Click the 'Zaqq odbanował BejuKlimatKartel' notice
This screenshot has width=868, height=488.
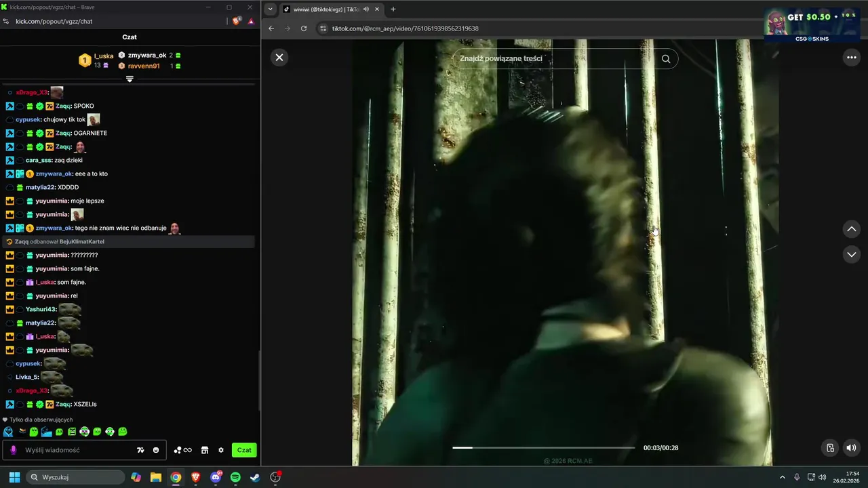tap(129, 241)
